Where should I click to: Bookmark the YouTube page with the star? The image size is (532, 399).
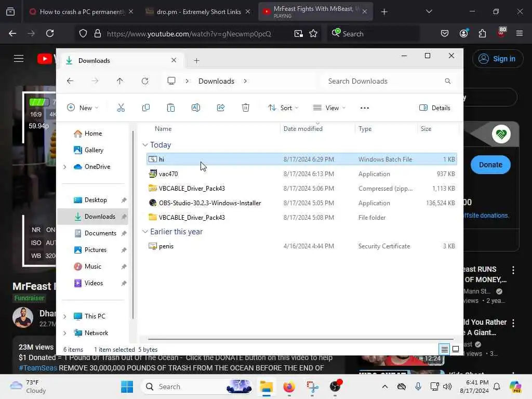(313, 34)
